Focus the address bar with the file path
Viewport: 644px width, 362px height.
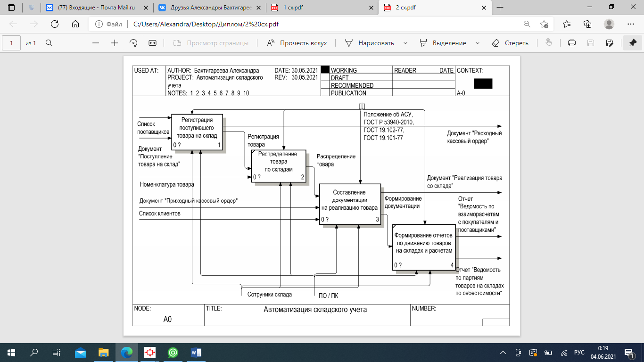coord(325,24)
